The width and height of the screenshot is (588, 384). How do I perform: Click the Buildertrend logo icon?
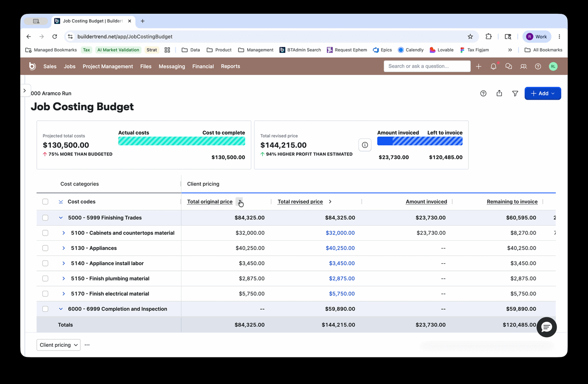[x=32, y=66]
